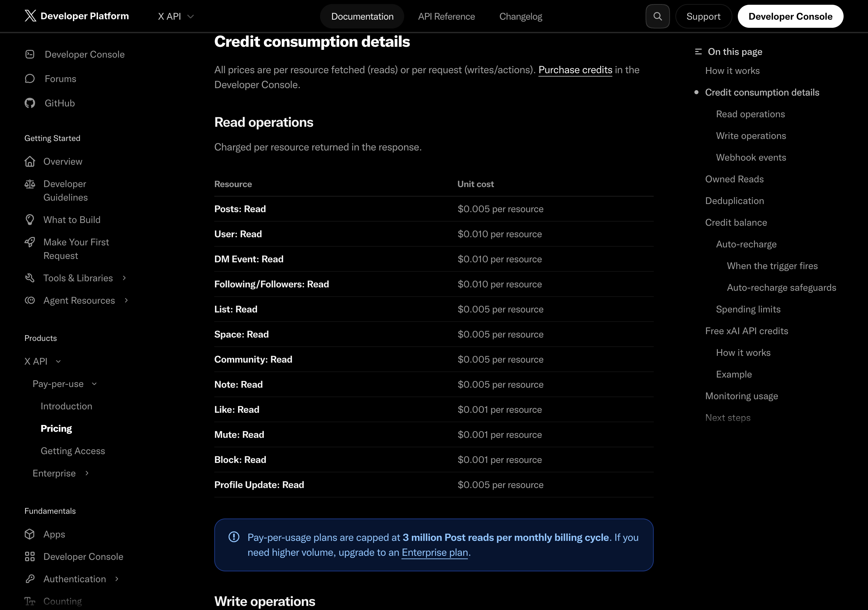
Task: Click the On this page list icon
Action: (x=698, y=52)
